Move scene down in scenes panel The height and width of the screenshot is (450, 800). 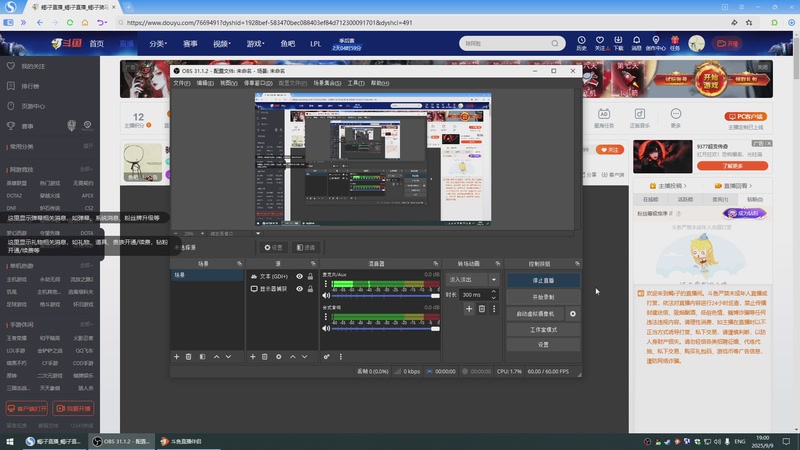point(228,357)
